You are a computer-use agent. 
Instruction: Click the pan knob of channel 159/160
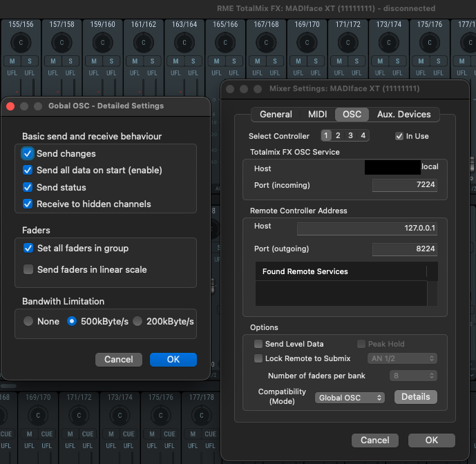[x=103, y=43]
